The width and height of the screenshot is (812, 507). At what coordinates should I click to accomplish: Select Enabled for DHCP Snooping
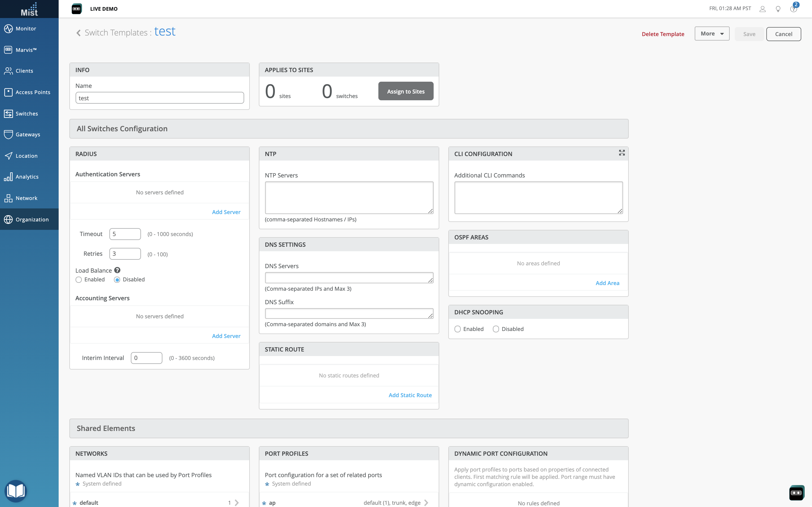457,329
